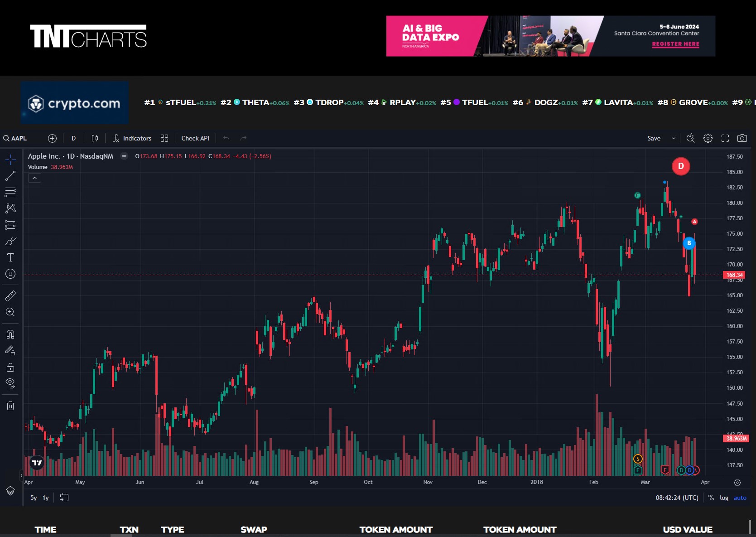
Task: Click the time axis settings circle icon
Action: (x=737, y=483)
